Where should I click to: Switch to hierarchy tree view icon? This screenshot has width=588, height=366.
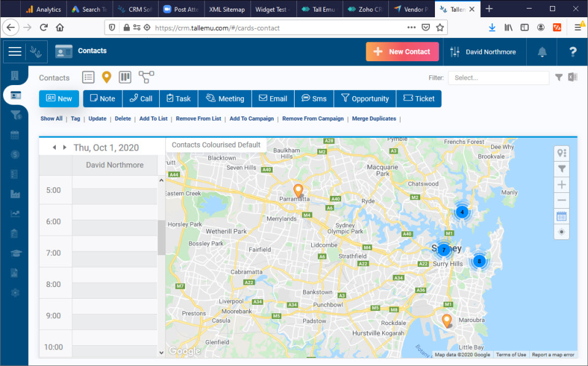tap(146, 77)
